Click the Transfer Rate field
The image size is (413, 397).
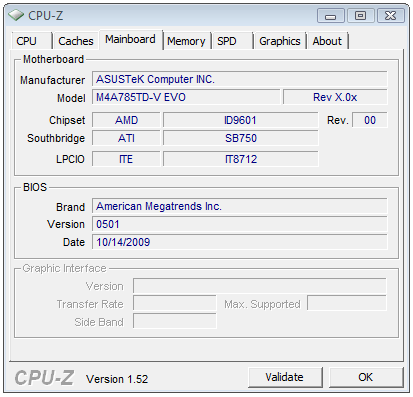(x=175, y=304)
